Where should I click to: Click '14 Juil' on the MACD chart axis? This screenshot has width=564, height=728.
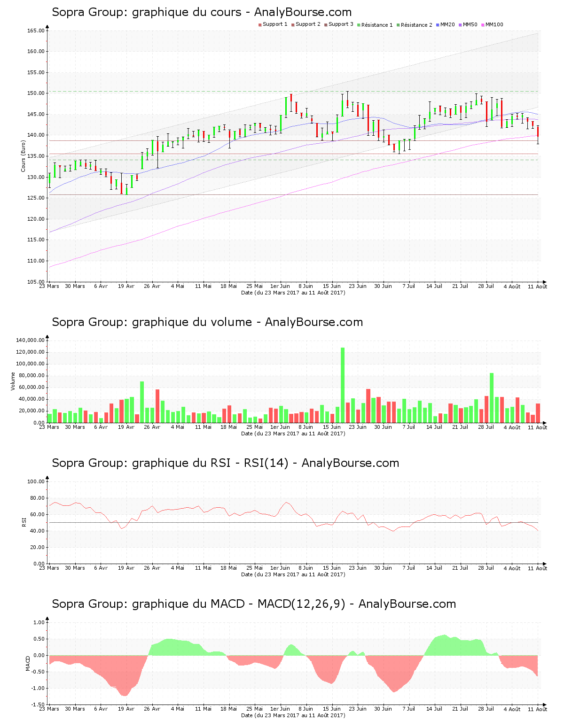pos(434,709)
